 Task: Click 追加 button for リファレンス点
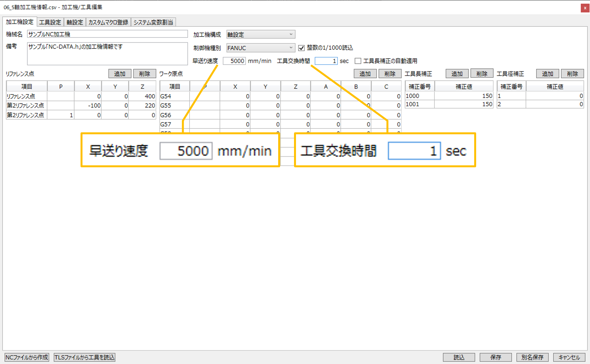(x=120, y=74)
